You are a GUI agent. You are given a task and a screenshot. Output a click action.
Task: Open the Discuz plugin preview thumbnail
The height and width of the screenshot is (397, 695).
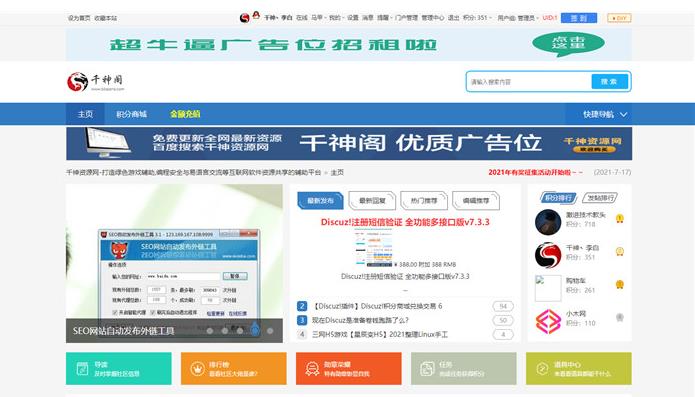[x=374, y=249]
